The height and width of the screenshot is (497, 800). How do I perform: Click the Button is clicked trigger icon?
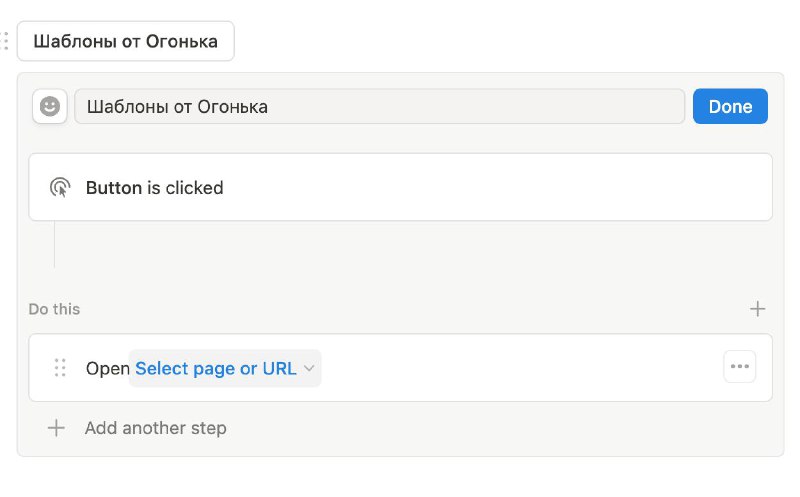[60, 187]
